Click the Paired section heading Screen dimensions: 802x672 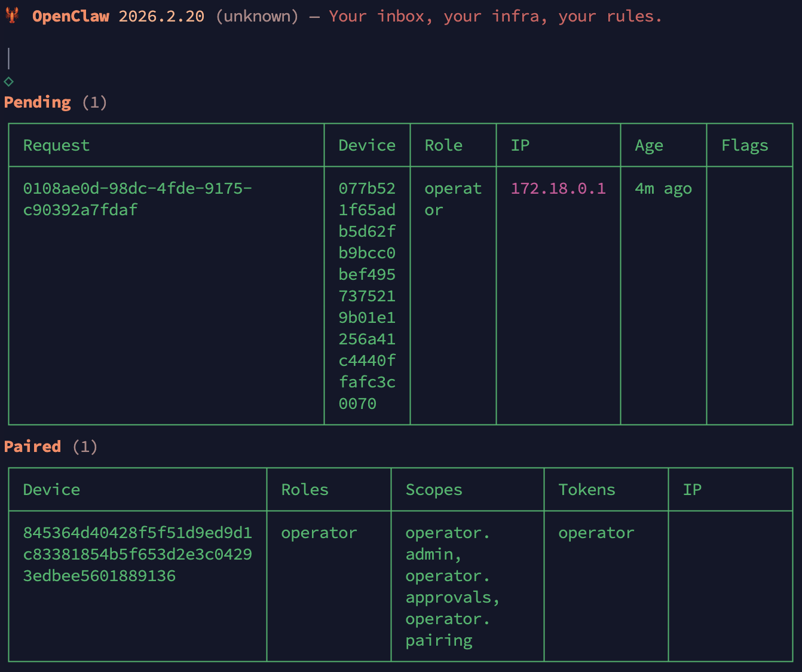point(32,447)
